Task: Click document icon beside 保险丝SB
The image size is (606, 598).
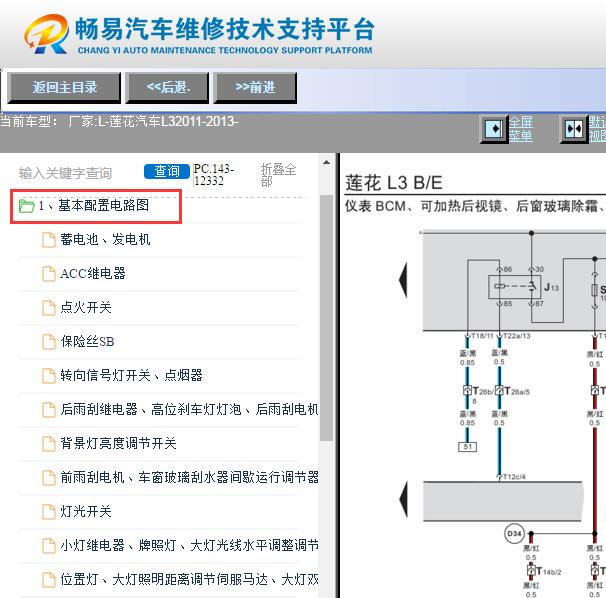Action: point(49,342)
